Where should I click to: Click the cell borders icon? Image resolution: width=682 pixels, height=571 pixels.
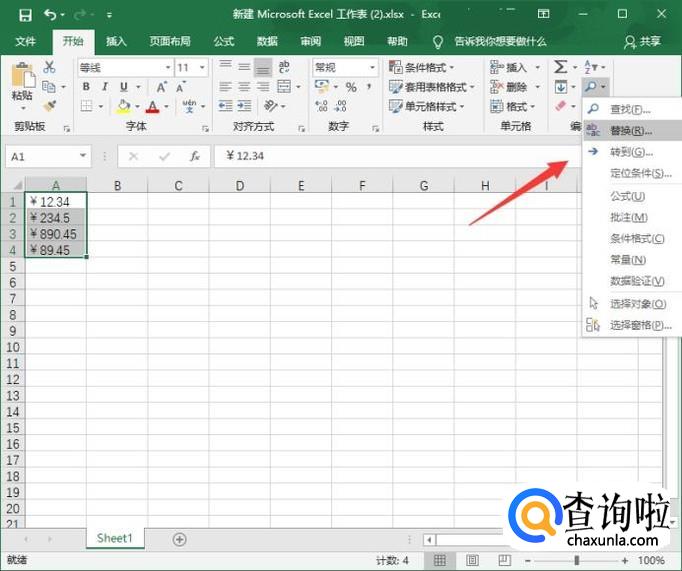point(87,106)
